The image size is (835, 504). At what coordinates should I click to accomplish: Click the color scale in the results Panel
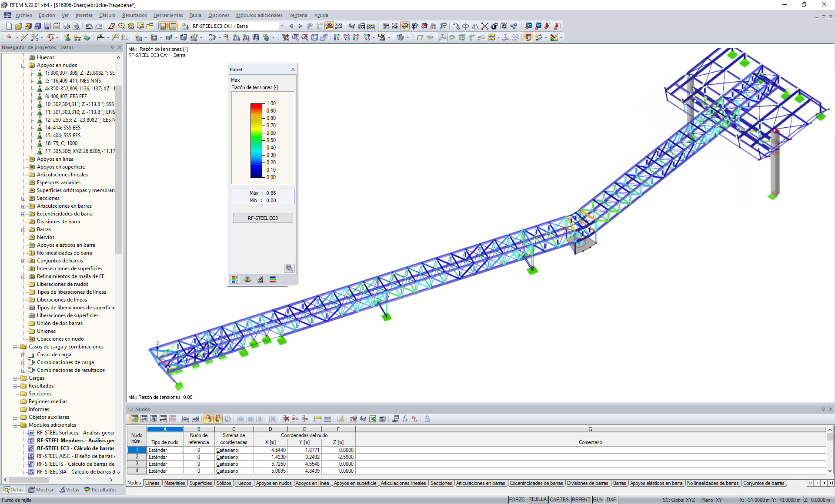click(x=257, y=139)
